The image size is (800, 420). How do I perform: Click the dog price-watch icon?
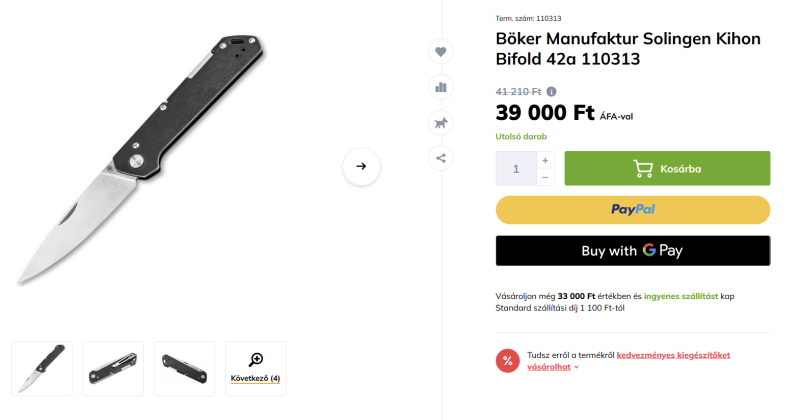coord(440,122)
